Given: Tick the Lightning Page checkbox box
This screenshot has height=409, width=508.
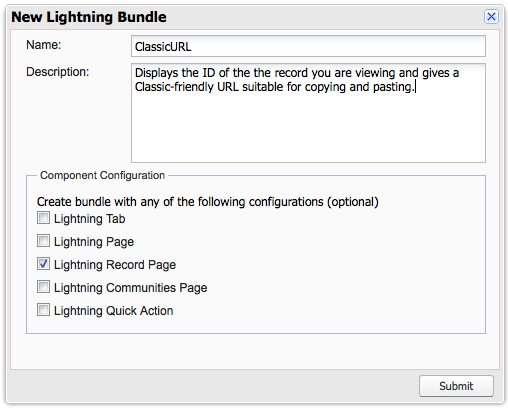Looking at the screenshot, I should tap(43, 241).
